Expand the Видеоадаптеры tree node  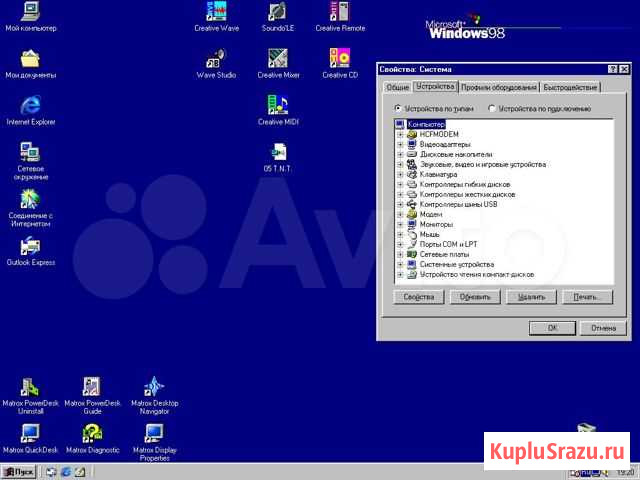pyautogui.click(x=400, y=144)
